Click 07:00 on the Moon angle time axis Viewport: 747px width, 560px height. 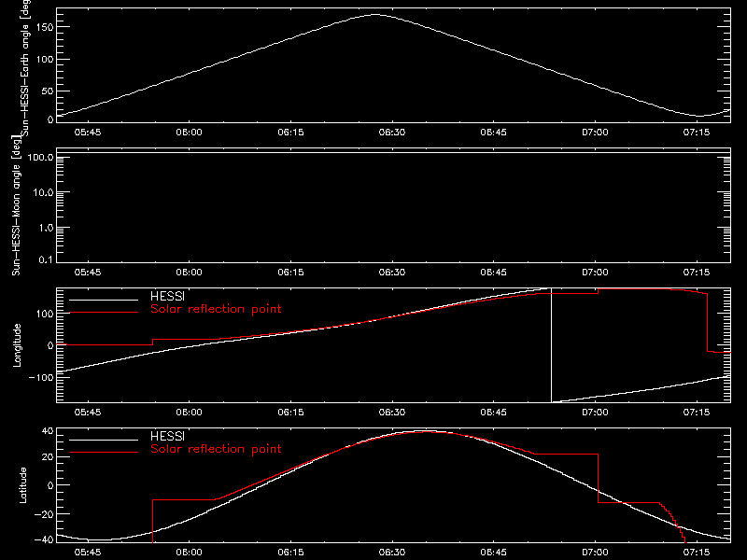click(x=595, y=273)
